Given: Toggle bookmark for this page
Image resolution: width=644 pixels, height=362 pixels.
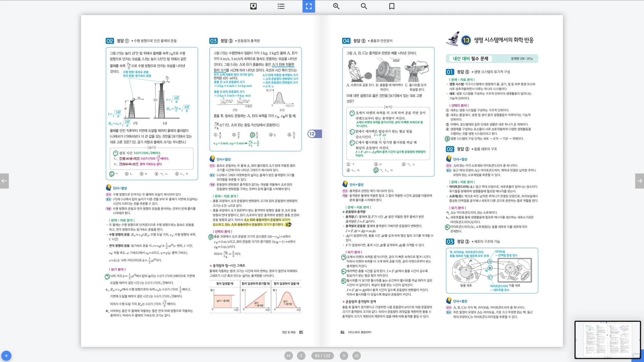Looking at the screenshot, I should (x=392, y=6).
